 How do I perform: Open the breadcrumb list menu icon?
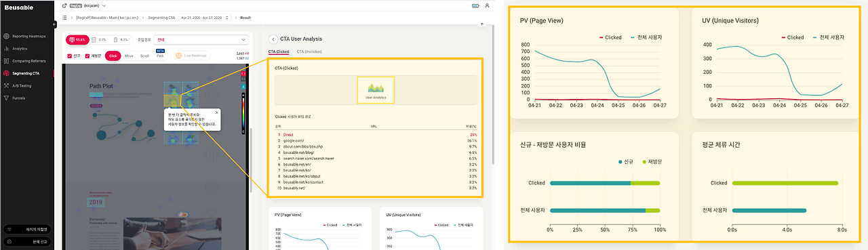65,17
